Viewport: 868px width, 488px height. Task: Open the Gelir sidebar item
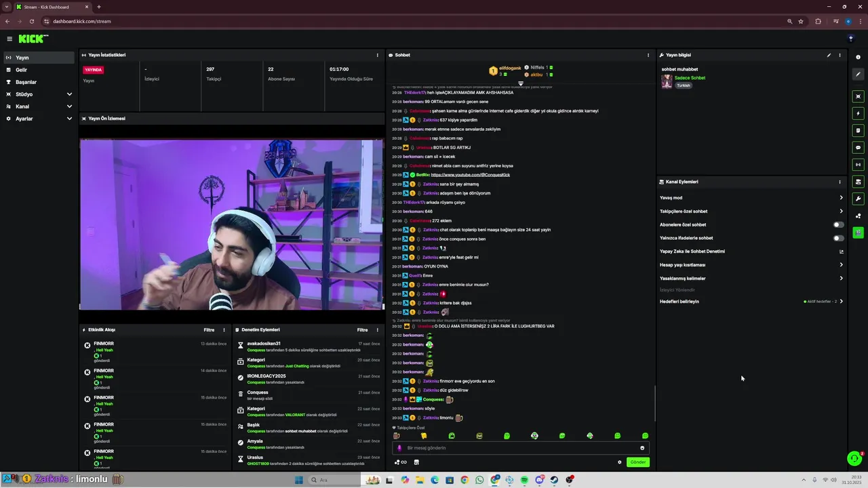pos(38,70)
